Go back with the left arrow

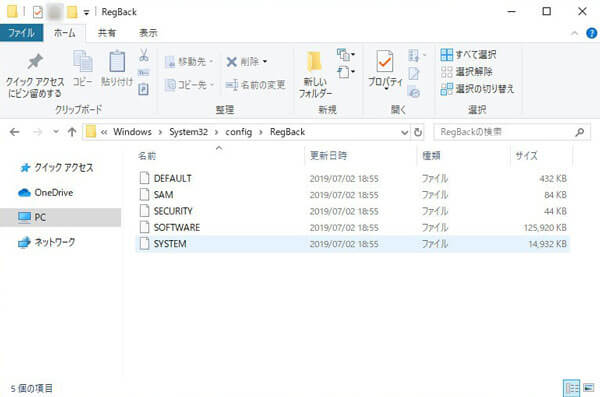coord(15,132)
